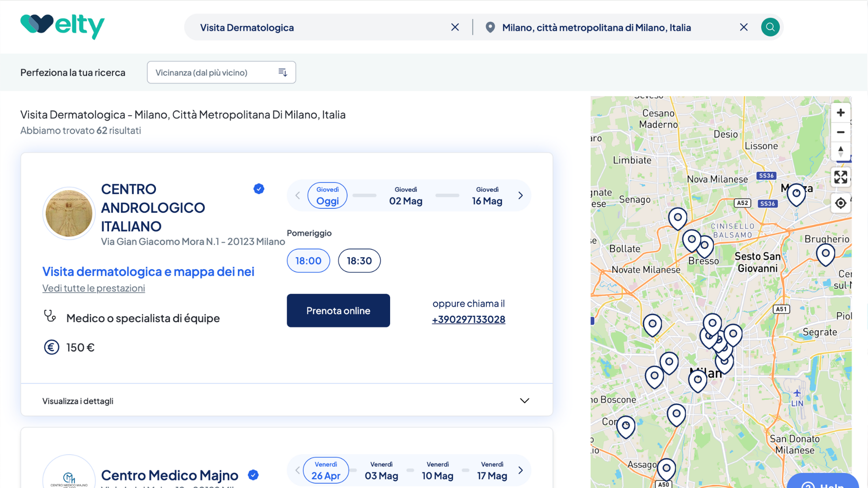Click verified badge beside Centro Andrologico Italiano

point(259,189)
